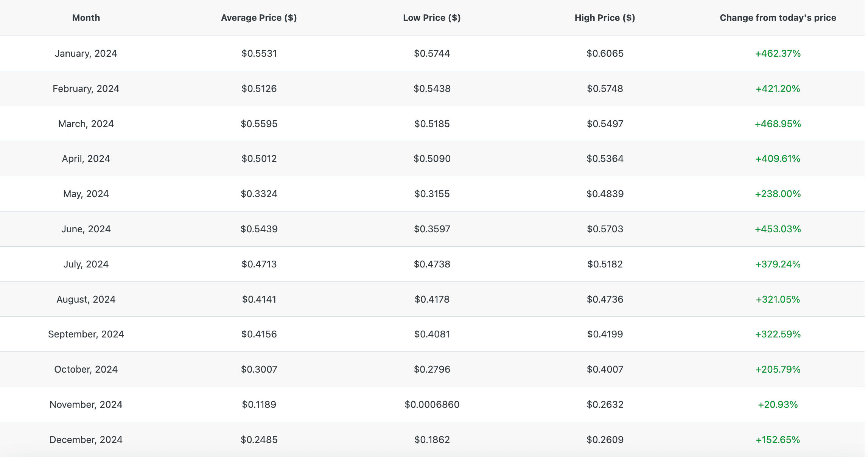Click the August, 2024 month cell

(86, 299)
